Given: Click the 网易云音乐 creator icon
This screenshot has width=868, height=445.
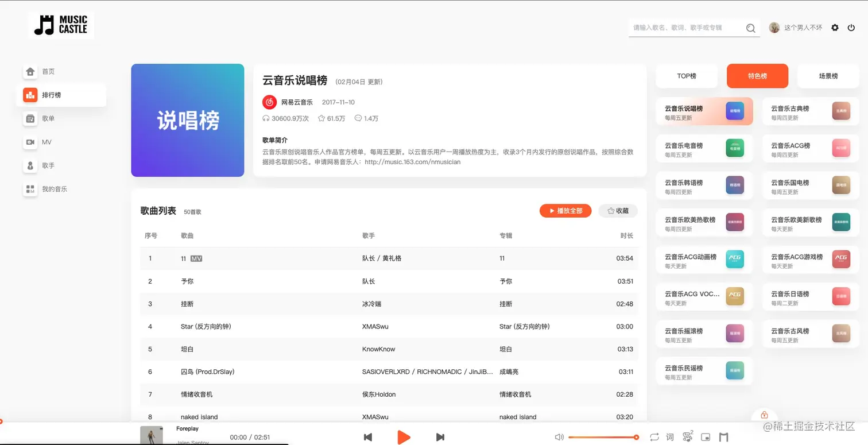Looking at the screenshot, I should (x=269, y=102).
